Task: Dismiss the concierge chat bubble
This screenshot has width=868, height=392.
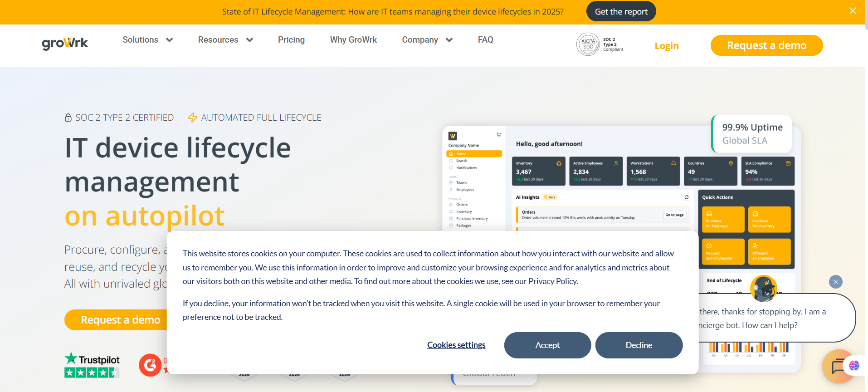Action: point(835,282)
